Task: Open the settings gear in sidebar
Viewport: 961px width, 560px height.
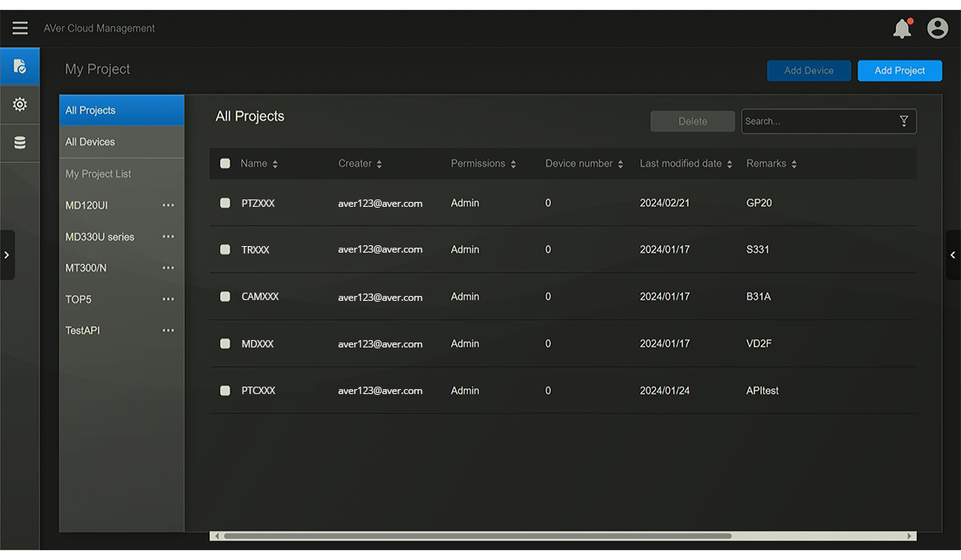Action: tap(20, 105)
